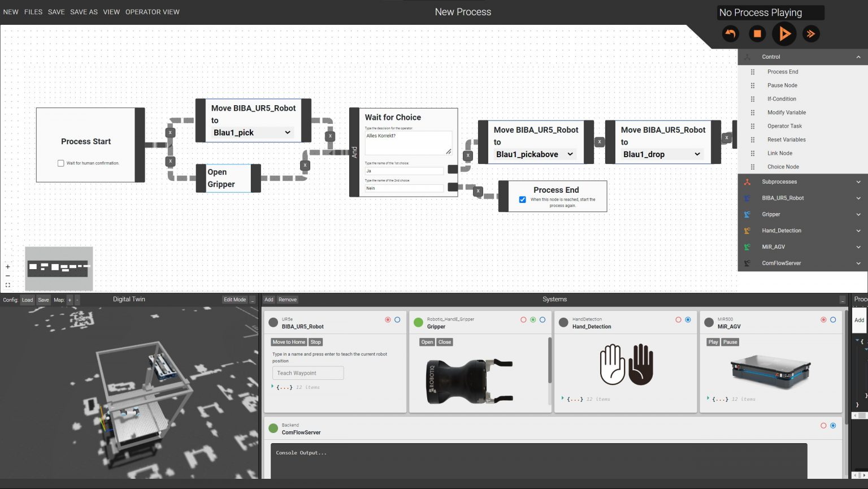
Task: Stop the process using the stop icon
Action: [757, 33]
